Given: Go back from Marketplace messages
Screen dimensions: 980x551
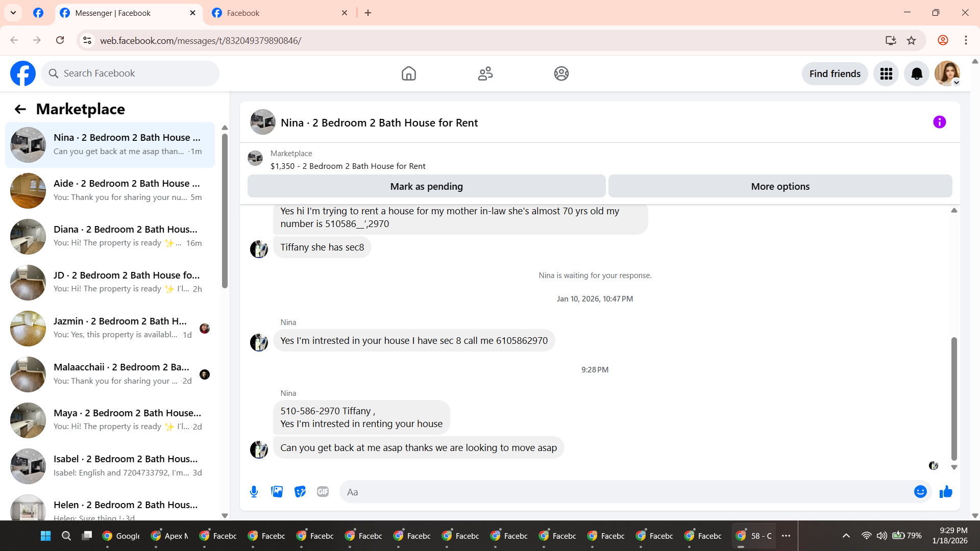Looking at the screenshot, I should click(x=20, y=109).
